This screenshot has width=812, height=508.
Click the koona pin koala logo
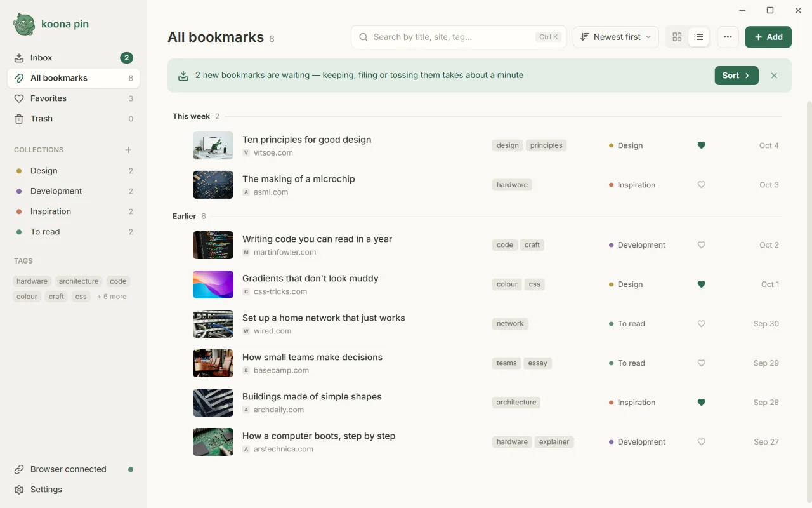tap(24, 24)
